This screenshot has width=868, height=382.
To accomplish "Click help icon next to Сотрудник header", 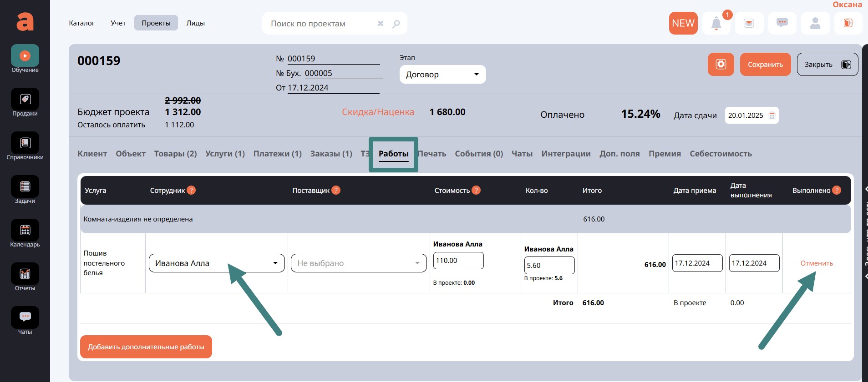I will pyautogui.click(x=191, y=190).
